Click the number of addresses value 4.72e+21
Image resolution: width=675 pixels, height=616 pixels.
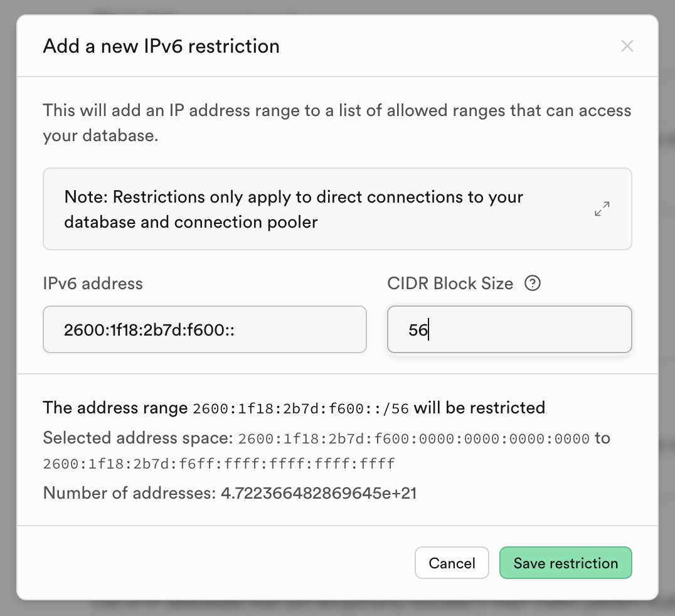319,493
